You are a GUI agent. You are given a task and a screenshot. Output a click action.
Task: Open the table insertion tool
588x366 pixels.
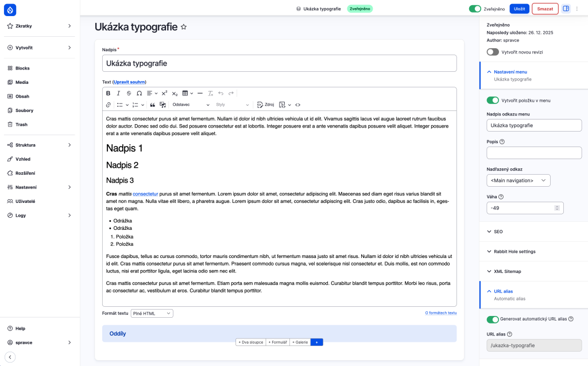click(x=185, y=94)
